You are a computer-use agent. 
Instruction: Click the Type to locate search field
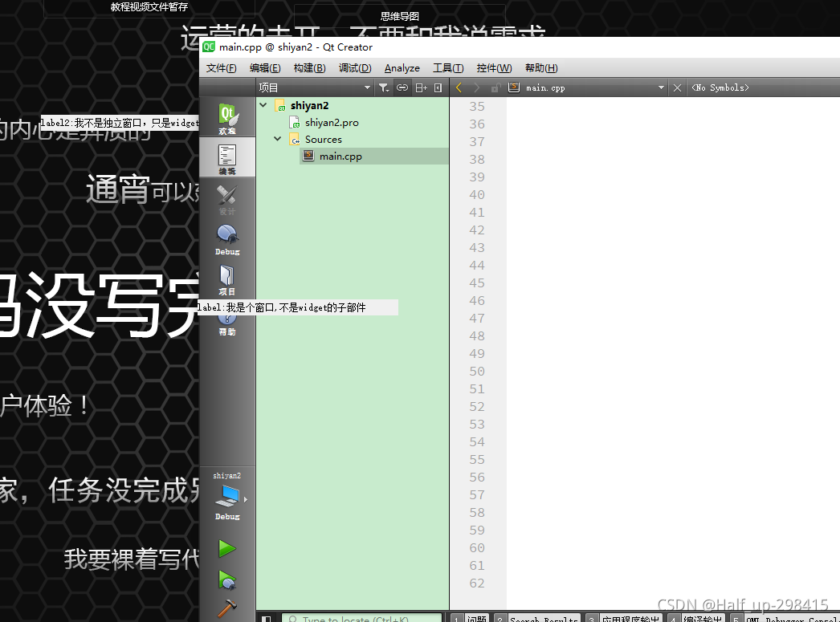[x=362, y=618]
